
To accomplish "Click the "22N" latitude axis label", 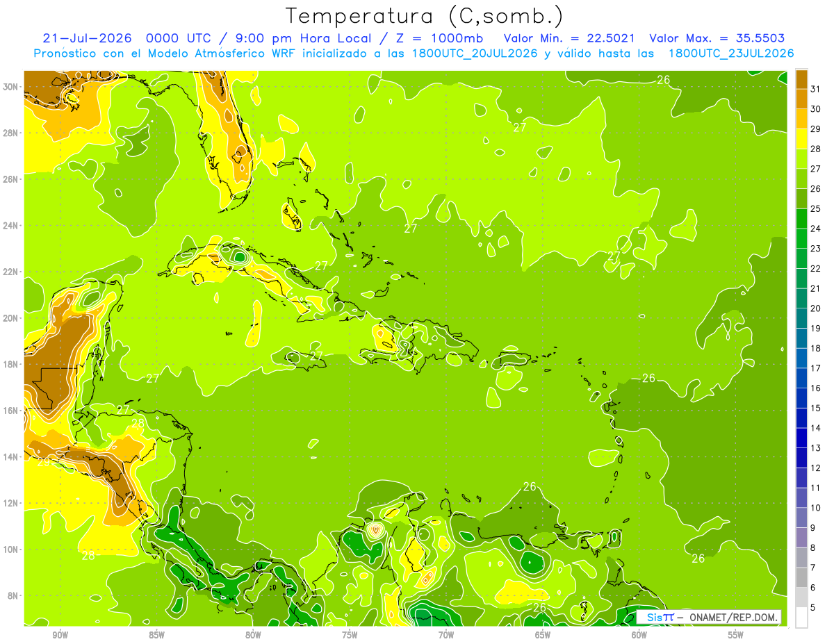I will [12, 272].
